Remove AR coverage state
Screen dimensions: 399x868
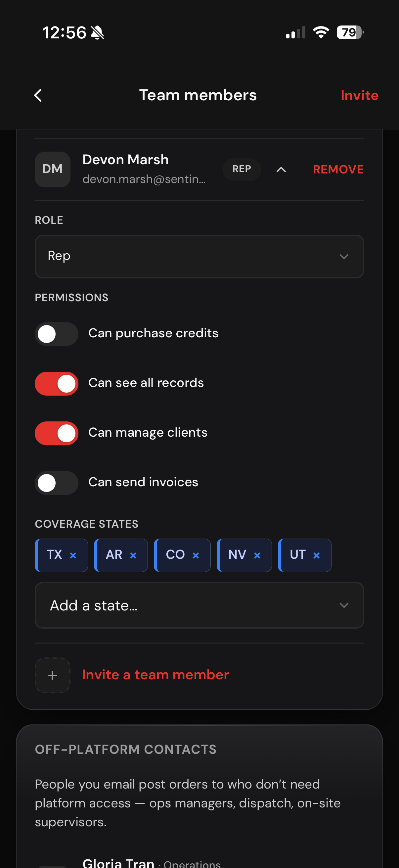point(133,555)
